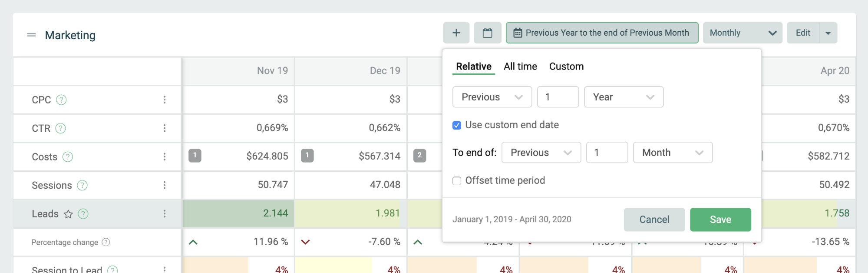
Task: Expand Edit button dropdown arrow
Action: point(828,33)
